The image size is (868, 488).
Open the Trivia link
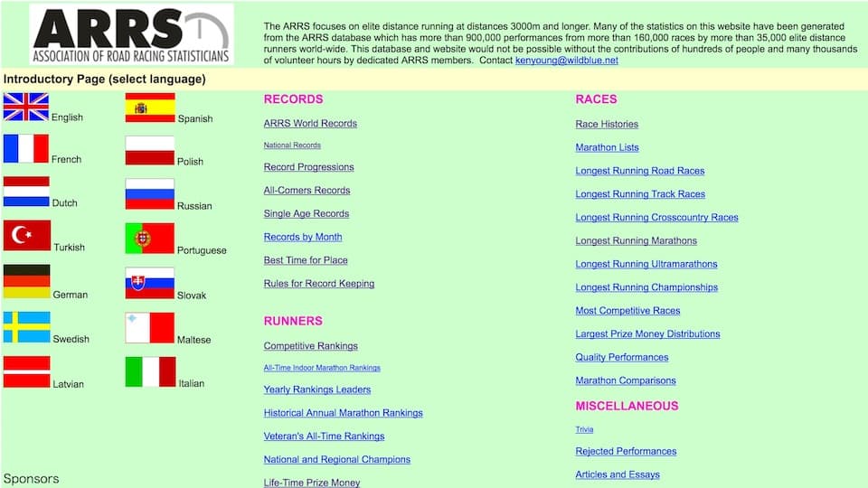click(x=584, y=429)
